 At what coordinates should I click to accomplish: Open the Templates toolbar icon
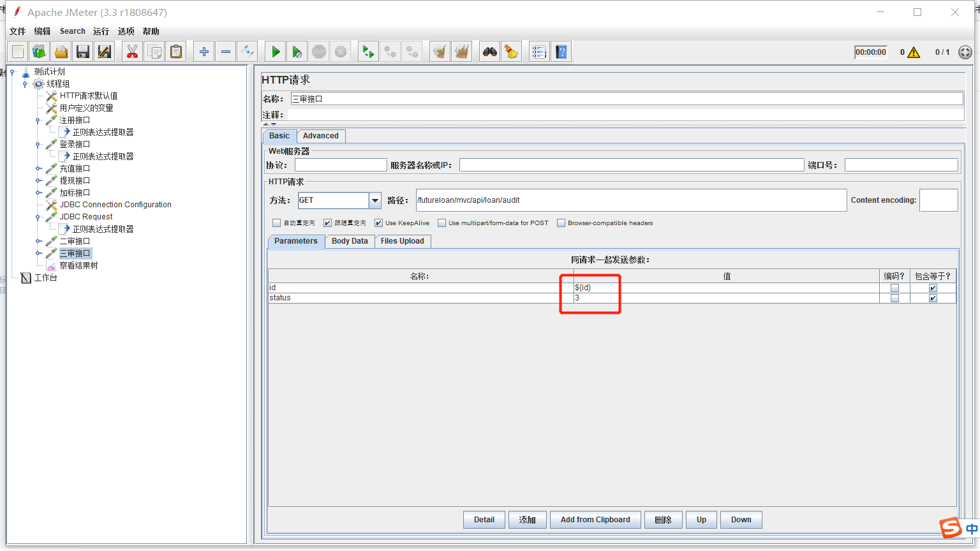(x=40, y=52)
